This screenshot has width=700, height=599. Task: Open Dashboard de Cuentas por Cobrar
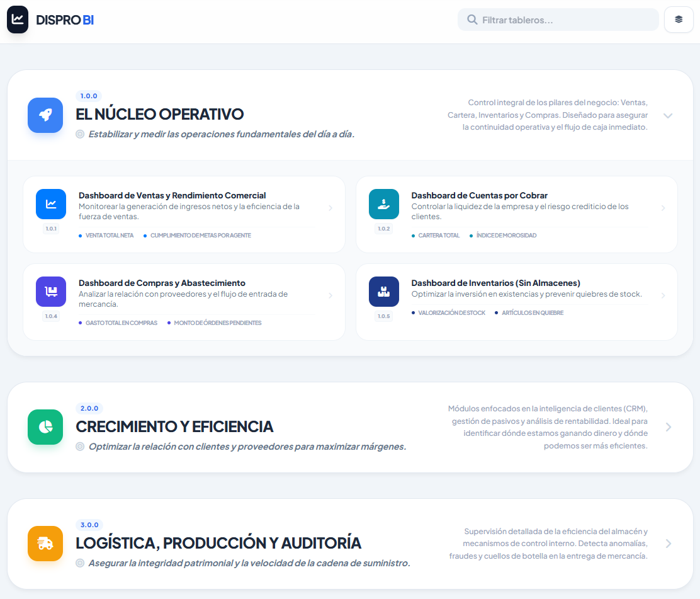point(480,196)
